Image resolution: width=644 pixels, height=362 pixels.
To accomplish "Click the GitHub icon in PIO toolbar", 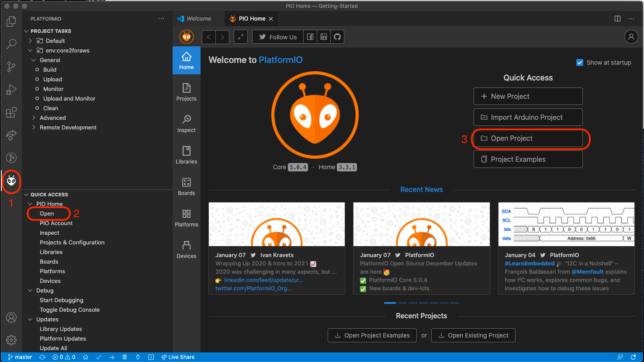I will tap(337, 37).
